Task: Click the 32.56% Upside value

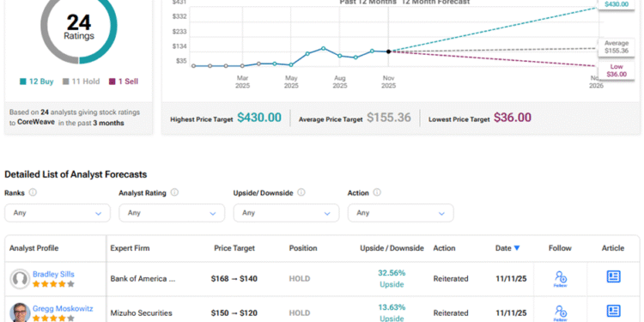Action: 392,278
